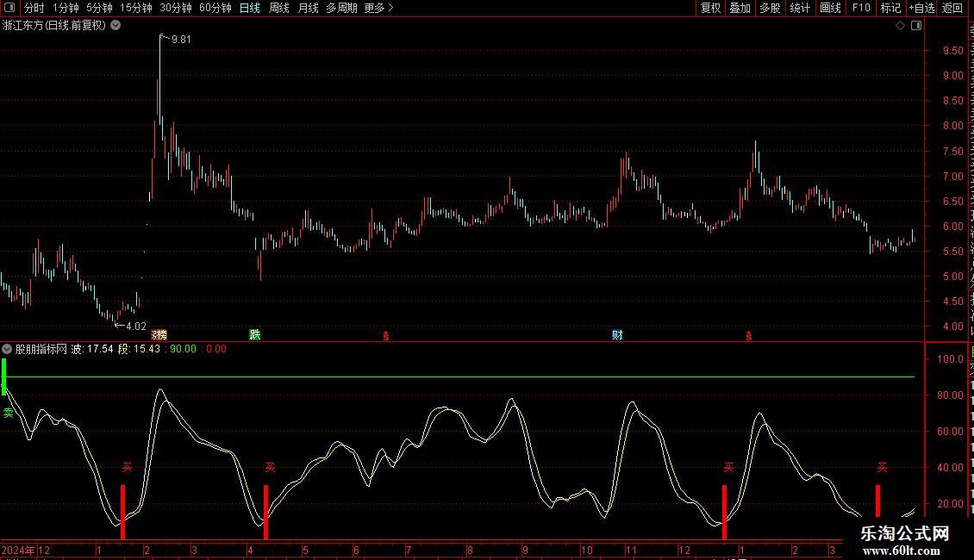
Task: Add stock with the +自选 button
Action: 921,8
